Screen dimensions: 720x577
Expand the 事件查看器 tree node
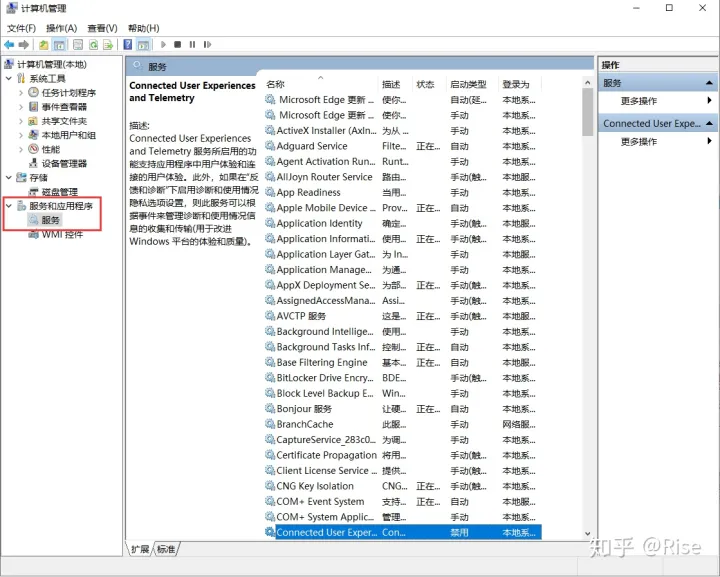(21, 107)
